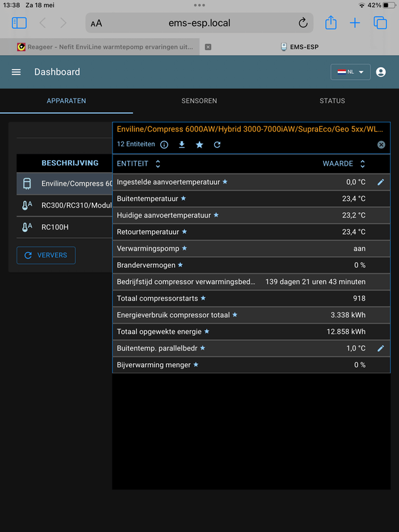The image size is (399, 532).
Task: Toggle favorite star on Retourtemperatuur
Action: 184,231
